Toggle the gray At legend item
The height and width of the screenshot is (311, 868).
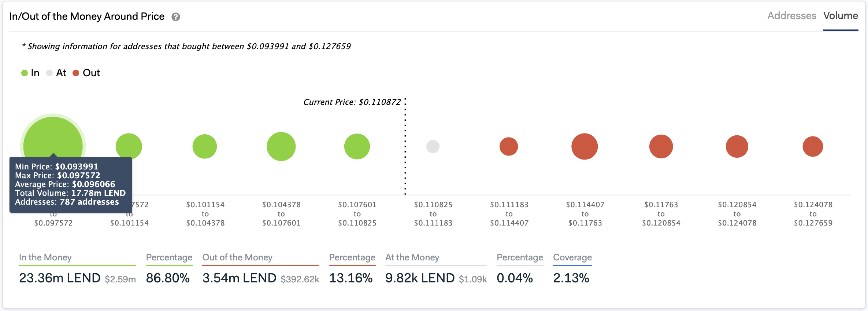click(56, 73)
